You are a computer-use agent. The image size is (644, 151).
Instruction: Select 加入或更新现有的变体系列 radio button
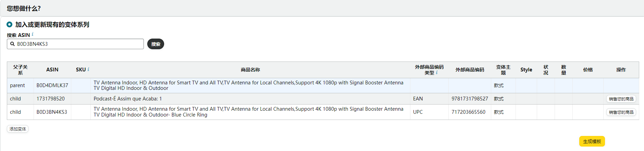10,25
